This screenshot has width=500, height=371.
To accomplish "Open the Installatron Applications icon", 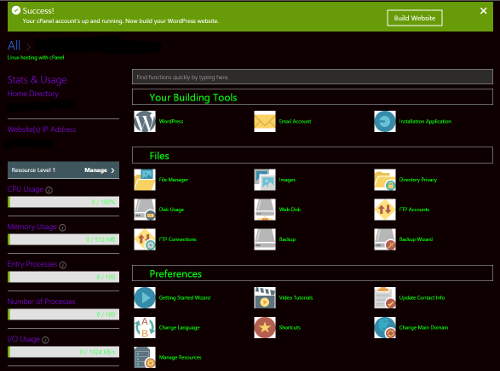I will tap(385, 121).
